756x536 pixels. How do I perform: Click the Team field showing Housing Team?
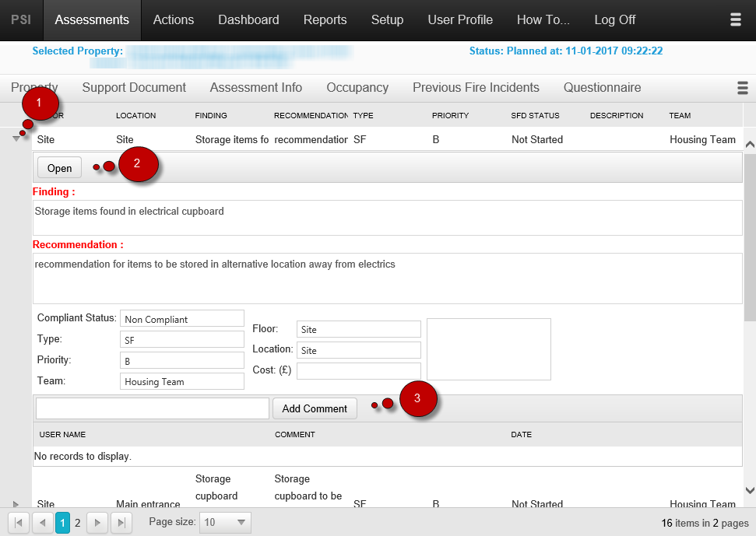click(182, 381)
